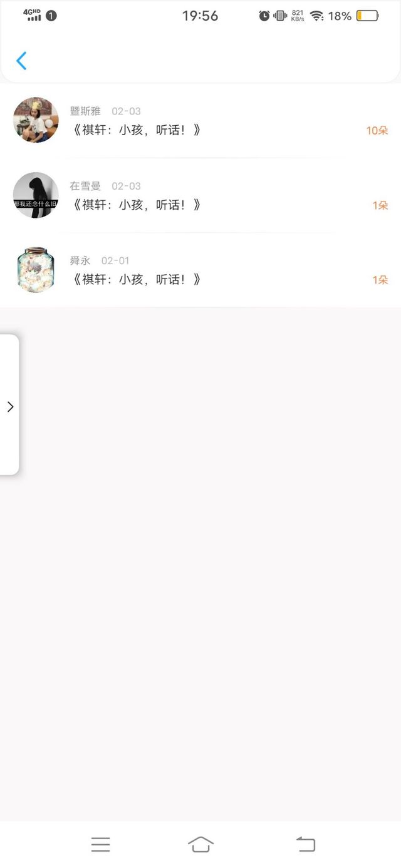This screenshot has width=401, height=868.
Task: Select the username 暨斯雅
Action: [x=85, y=111]
